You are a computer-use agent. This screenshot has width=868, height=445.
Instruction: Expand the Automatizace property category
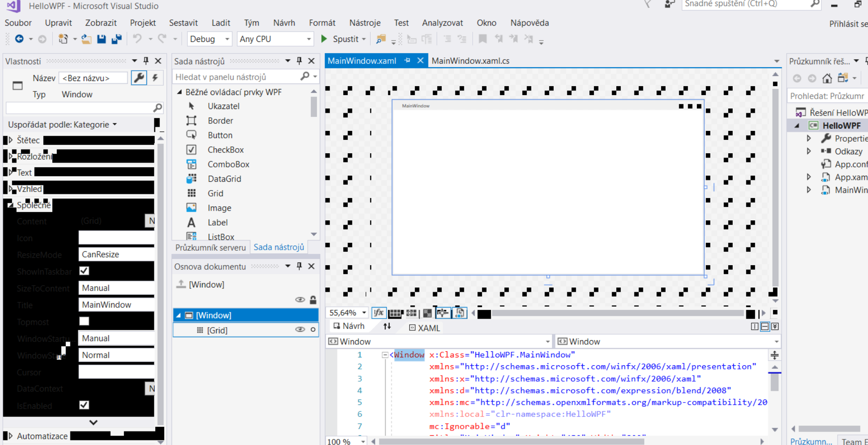[x=10, y=436]
